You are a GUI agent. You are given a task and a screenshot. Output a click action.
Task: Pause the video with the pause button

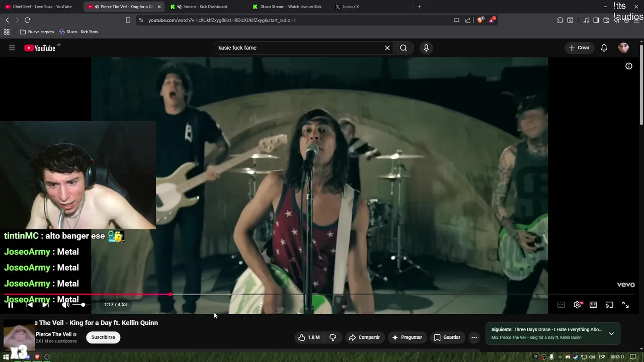coord(11,305)
